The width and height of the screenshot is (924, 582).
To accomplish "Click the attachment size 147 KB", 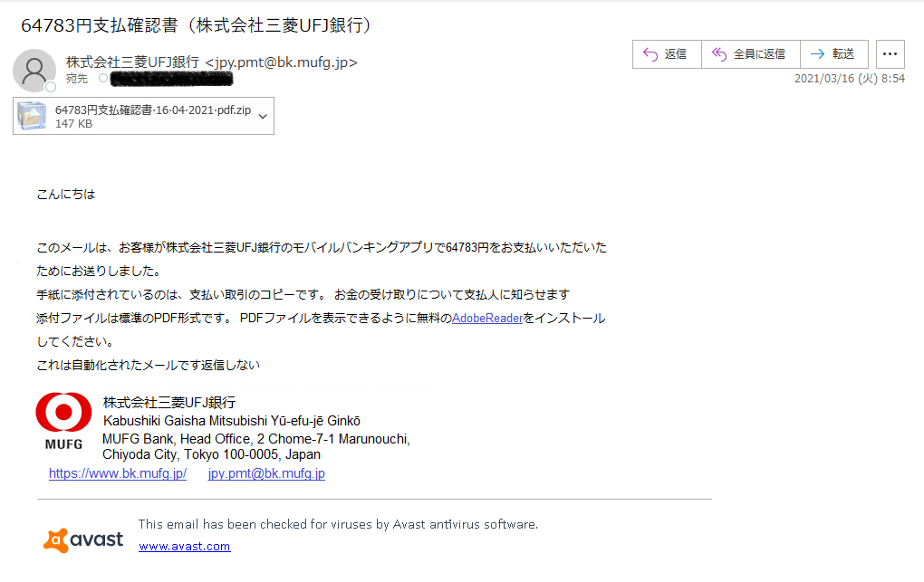I will (73, 124).
